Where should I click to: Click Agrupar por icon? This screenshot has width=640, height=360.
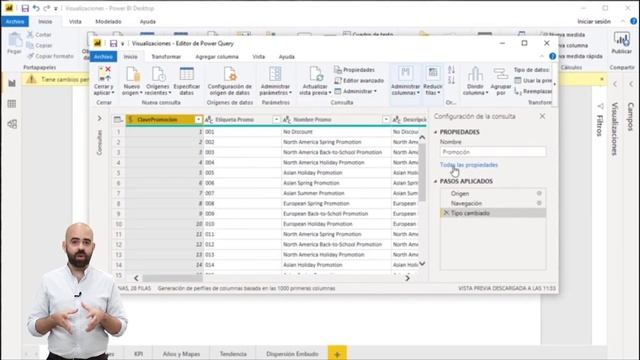click(x=501, y=74)
